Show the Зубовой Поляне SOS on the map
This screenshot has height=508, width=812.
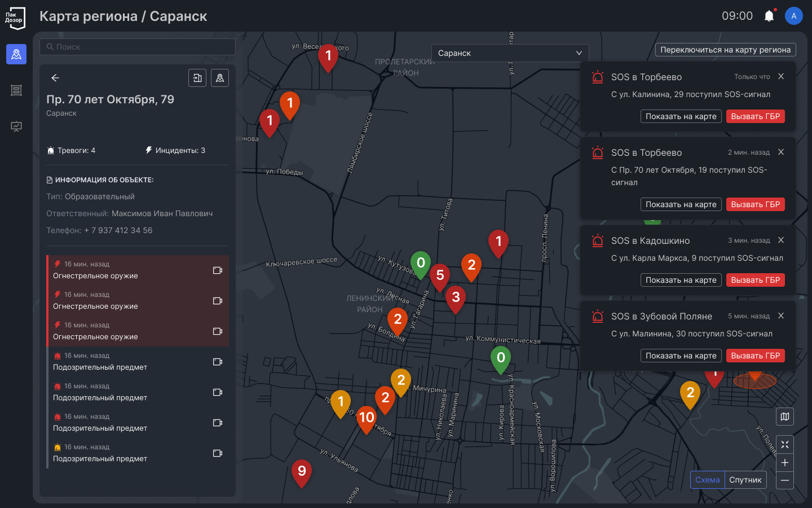click(x=681, y=356)
